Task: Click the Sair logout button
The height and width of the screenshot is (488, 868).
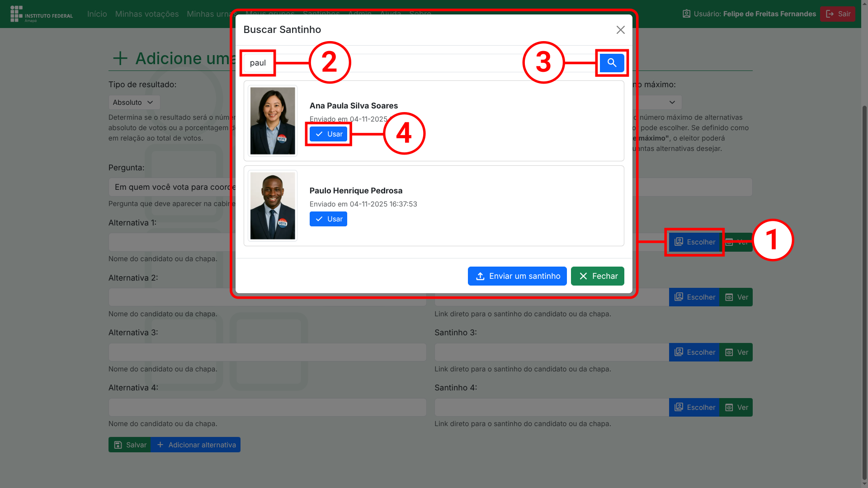Action: point(837,14)
